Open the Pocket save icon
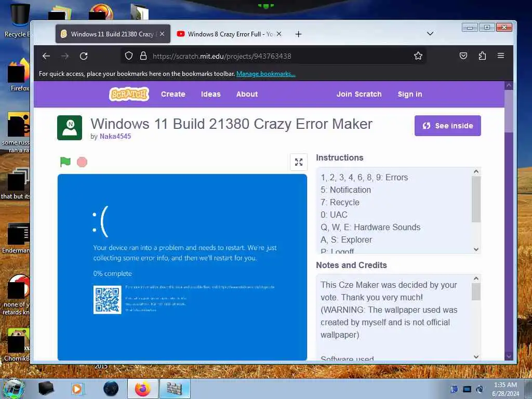The image size is (532, 399). (x=463, y=56)
